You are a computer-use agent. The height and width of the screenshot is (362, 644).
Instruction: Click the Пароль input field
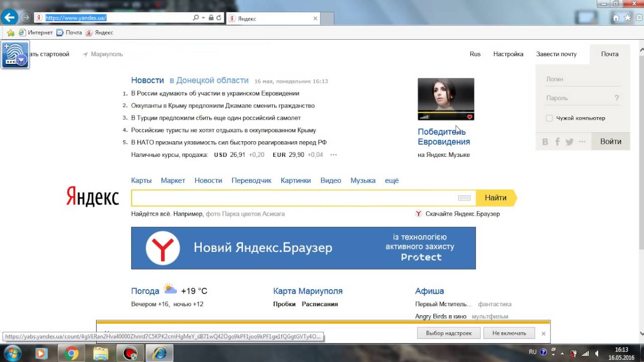tap(579, 98)
